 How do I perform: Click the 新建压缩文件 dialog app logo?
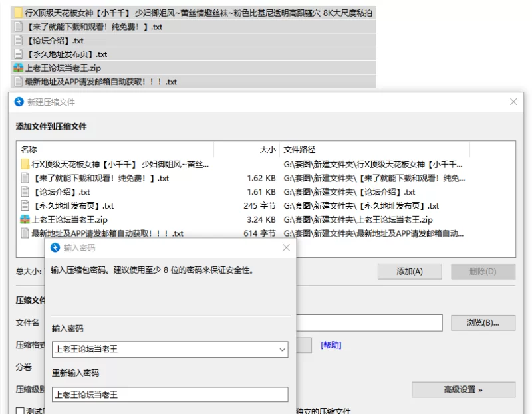(x=19, y=102)
